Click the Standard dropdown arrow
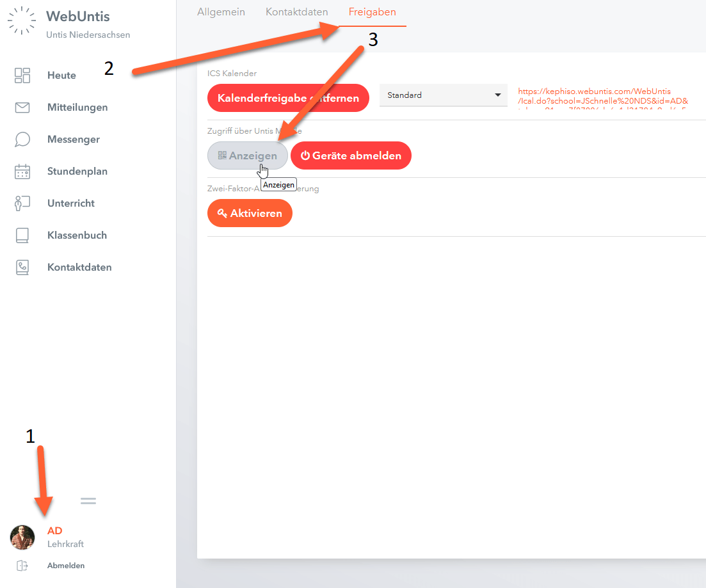The height and width of the screenshot is (588, 706). coord(497,95)
